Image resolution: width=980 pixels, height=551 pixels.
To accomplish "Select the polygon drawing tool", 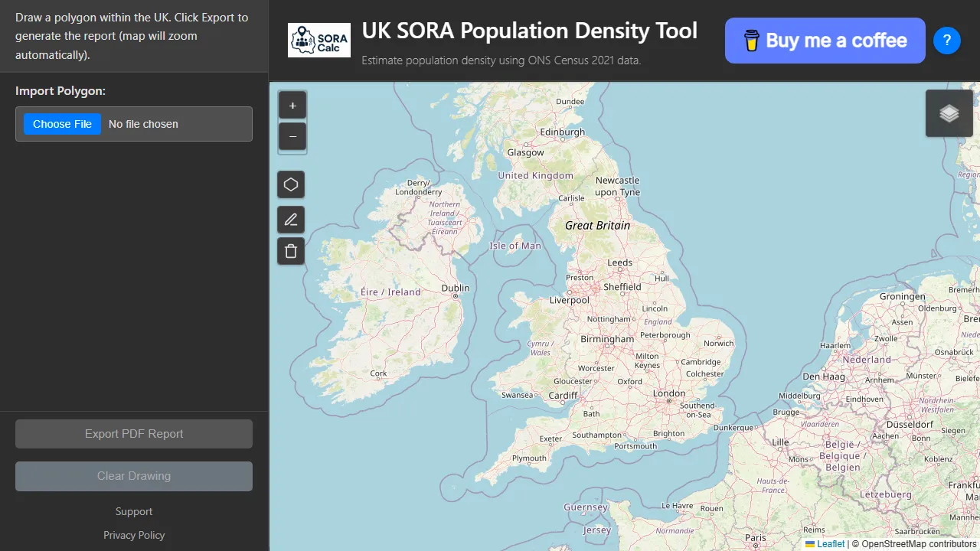I will point(291,184).
